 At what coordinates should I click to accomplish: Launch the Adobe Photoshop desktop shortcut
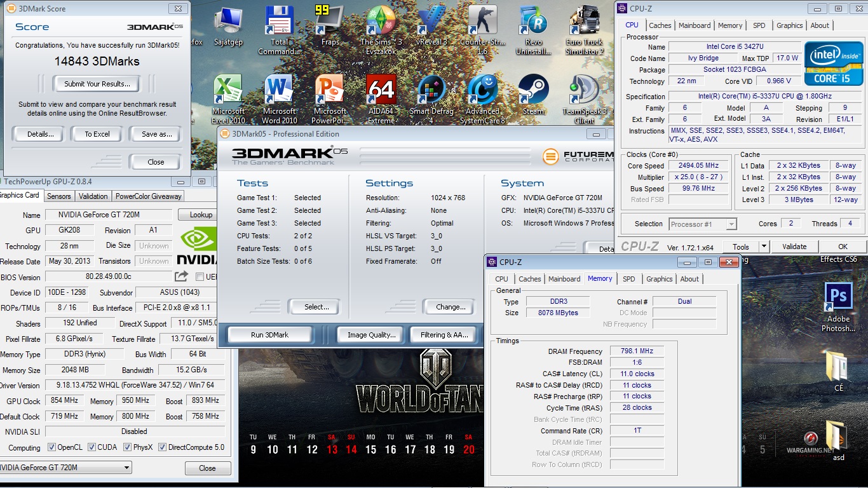pyautogui.click(x=838, y=308)
